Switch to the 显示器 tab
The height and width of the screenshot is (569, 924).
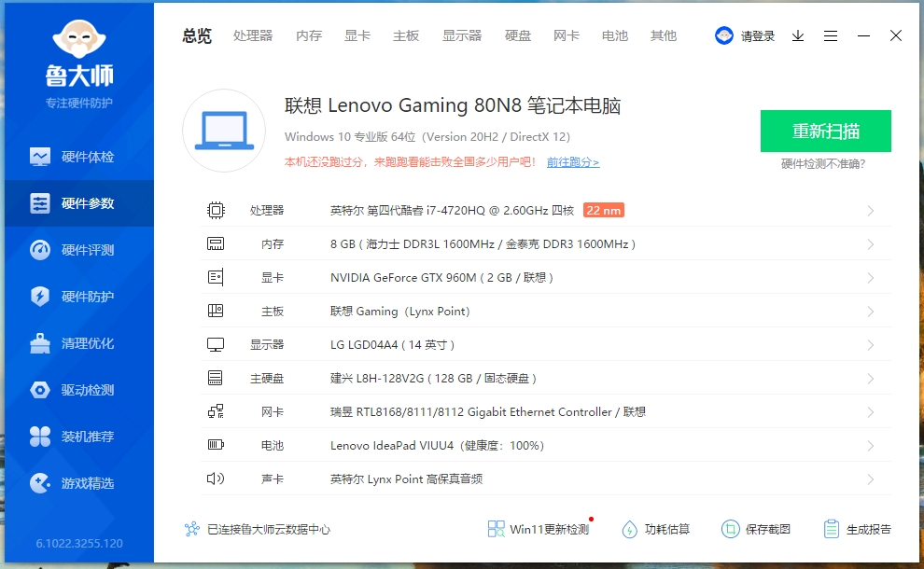(462, 36)
